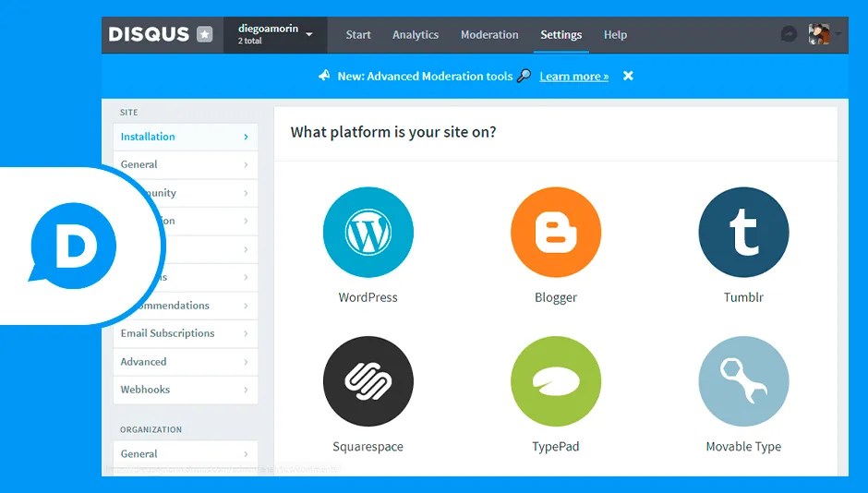This screenshot has height=493, width=868.
Task: Open Installation in the site sidebar
Action: click(x=186, y=137)
